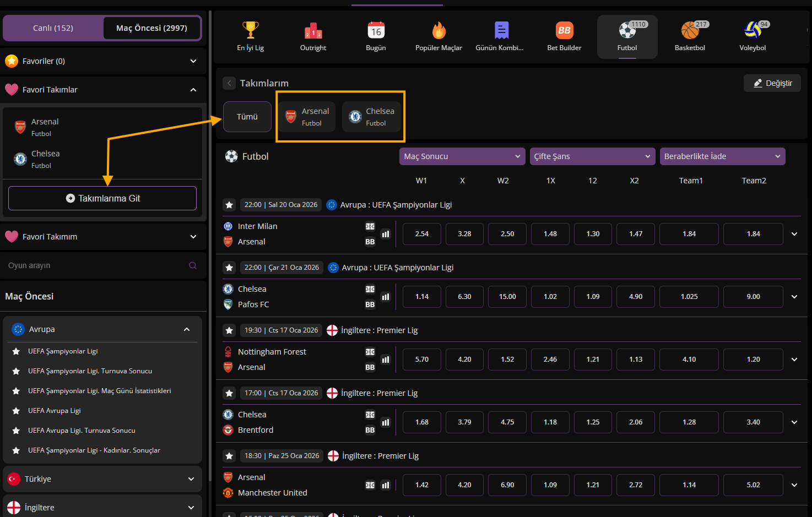Open the Günün Kombi coupon icon
Viewport: 812px width, 517px height.
tap(501, 30)
